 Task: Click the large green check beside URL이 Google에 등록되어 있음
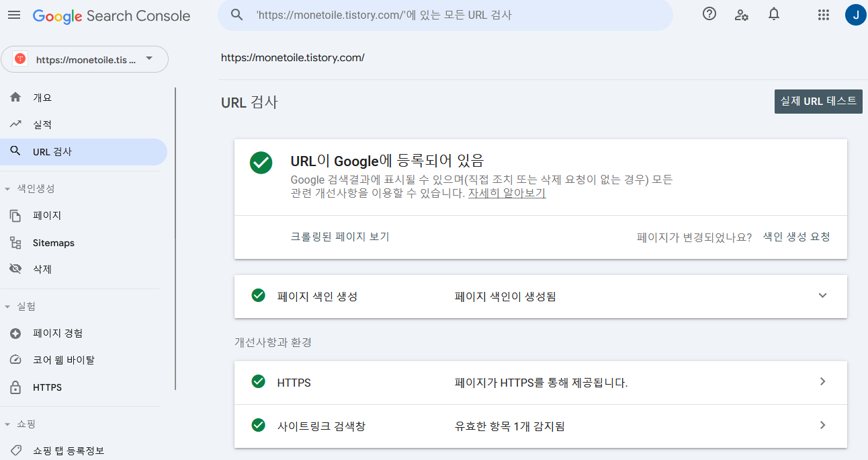pos(261,163)
